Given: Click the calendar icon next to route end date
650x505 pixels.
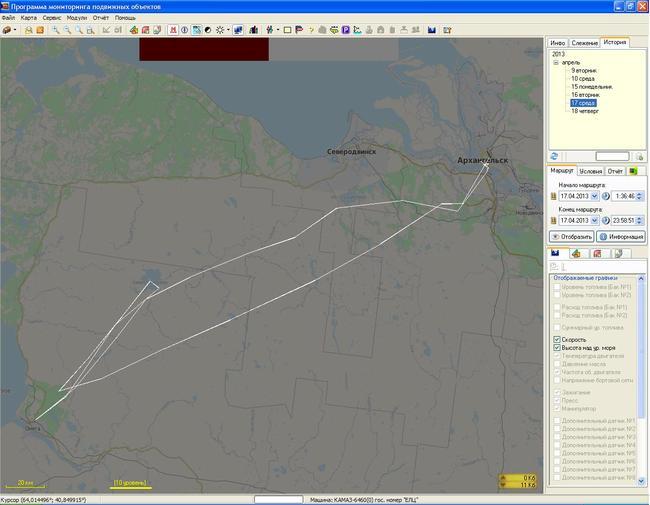Looking at the screenshot, I should (x=553, y=220).
